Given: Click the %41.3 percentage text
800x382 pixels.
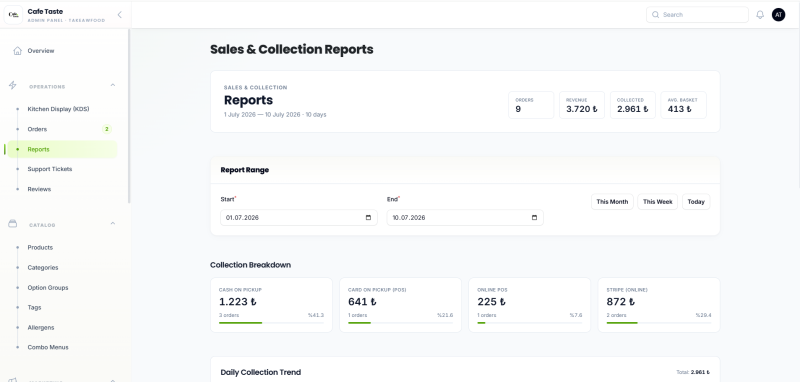Looking at the screenshot, I should click(x=316, y=315).
